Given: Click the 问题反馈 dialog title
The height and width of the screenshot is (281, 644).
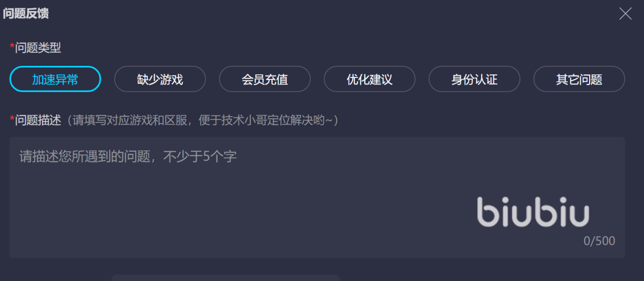Looking at the screenshot, I should tap(26, 14).
